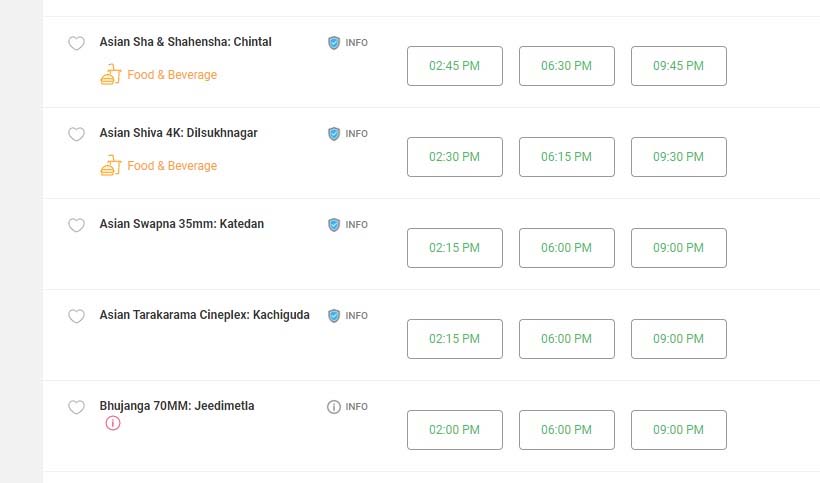Viewport: 820px width, 483px height.
Task: Book 02:00 PM show at Bhujanga 70MM
Action: pyautogui.click(x=455, y=430)
